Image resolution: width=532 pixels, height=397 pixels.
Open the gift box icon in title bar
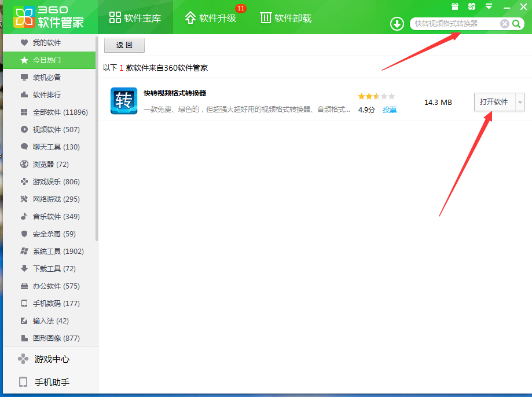tap(455, 6)
